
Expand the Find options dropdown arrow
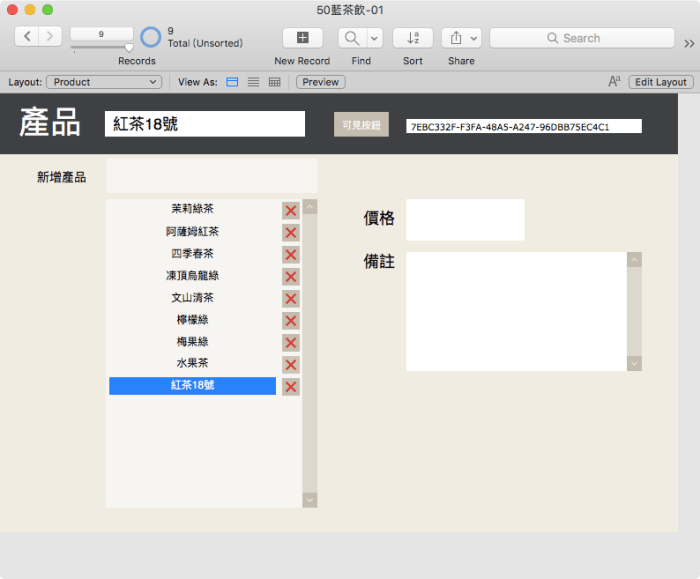(375, 38)
